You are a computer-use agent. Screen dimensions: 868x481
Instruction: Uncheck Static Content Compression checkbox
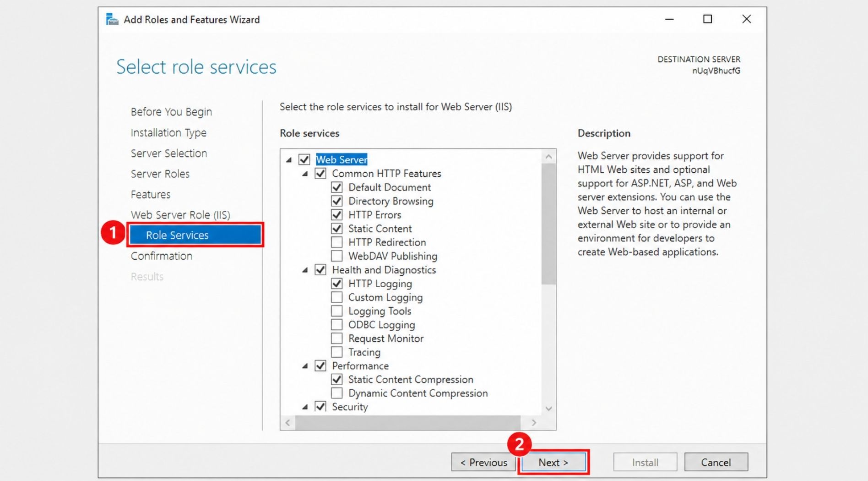point(336,380)
